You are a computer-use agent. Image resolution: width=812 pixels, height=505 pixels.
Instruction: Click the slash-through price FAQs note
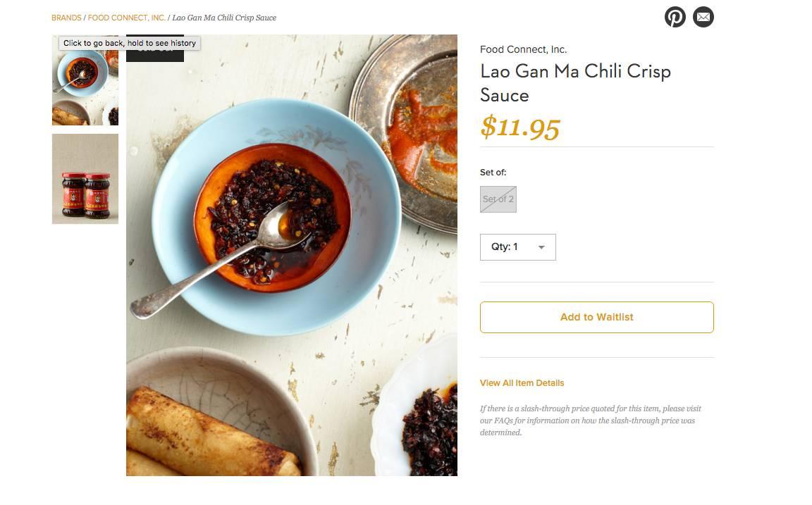point(591,420)
